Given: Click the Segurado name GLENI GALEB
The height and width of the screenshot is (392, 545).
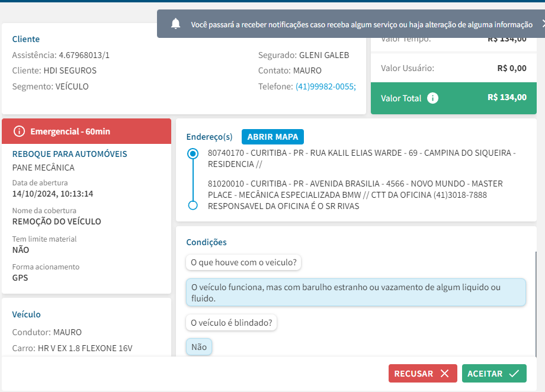Looking at the screenshot, I should pos(324,55).
